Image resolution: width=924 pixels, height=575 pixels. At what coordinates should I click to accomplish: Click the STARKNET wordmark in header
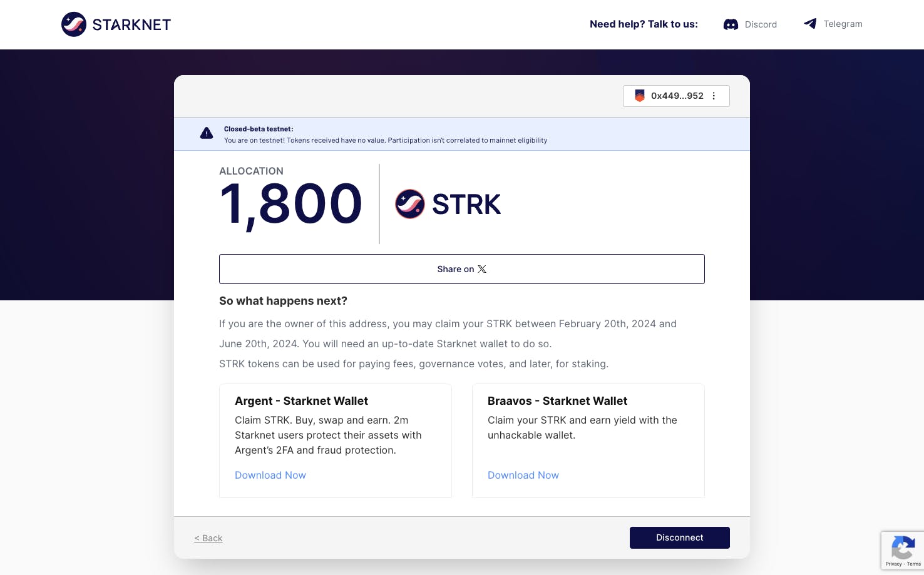(x=131, y=24)
